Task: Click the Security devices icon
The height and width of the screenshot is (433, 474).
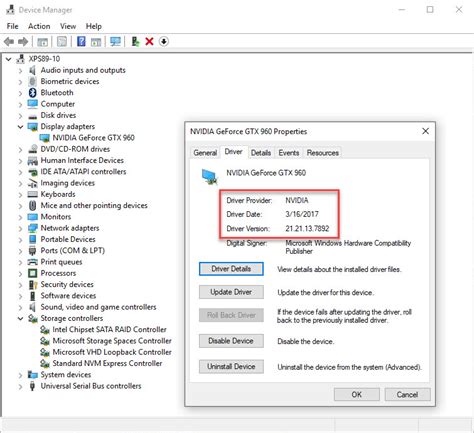Action: (x=32, y=285)
